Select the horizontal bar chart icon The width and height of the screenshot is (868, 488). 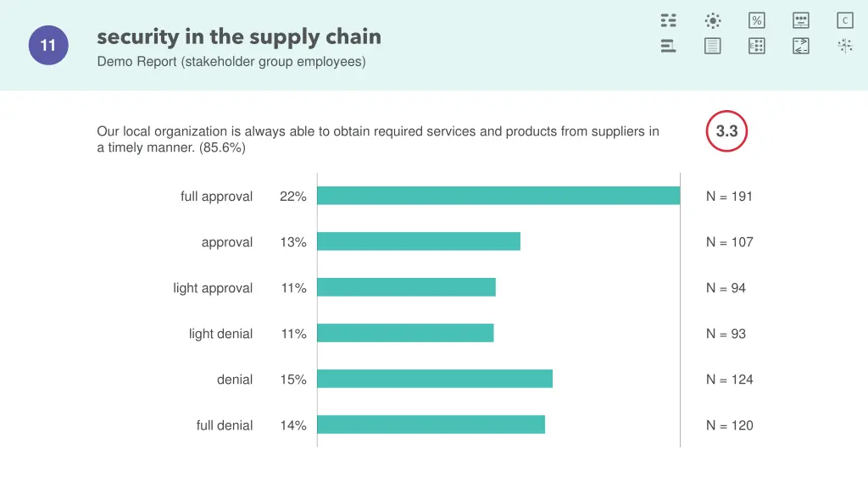pos(669,46)
